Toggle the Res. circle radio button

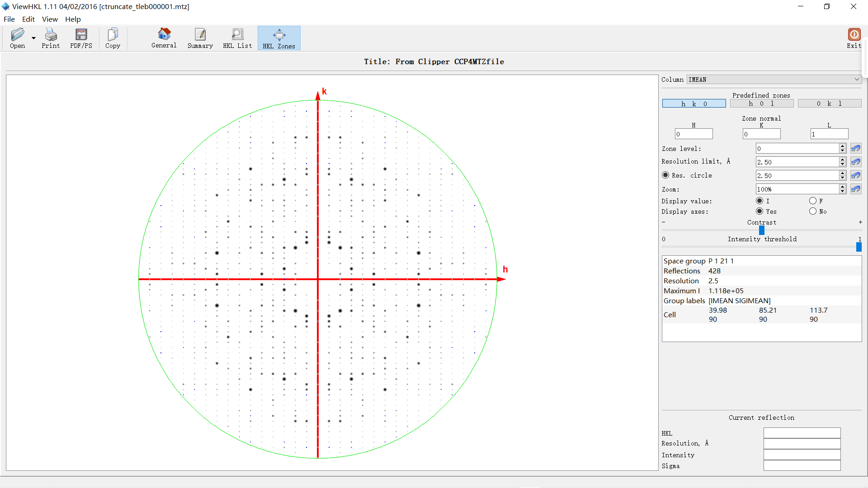pyautogui.click(x=665, y=175)
